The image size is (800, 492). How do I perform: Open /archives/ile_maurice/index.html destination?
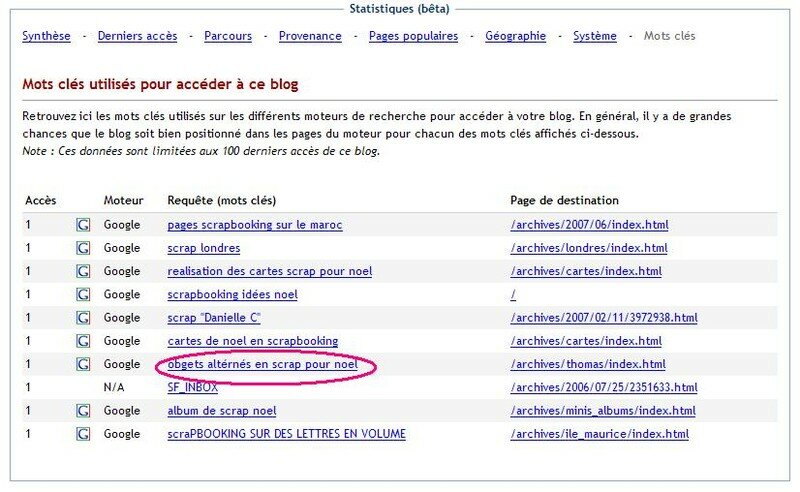pyautogui.click(x=599, y=434)
